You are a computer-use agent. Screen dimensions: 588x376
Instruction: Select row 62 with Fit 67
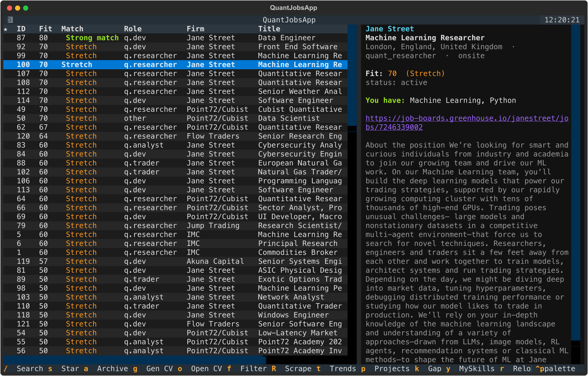(175, 127)
